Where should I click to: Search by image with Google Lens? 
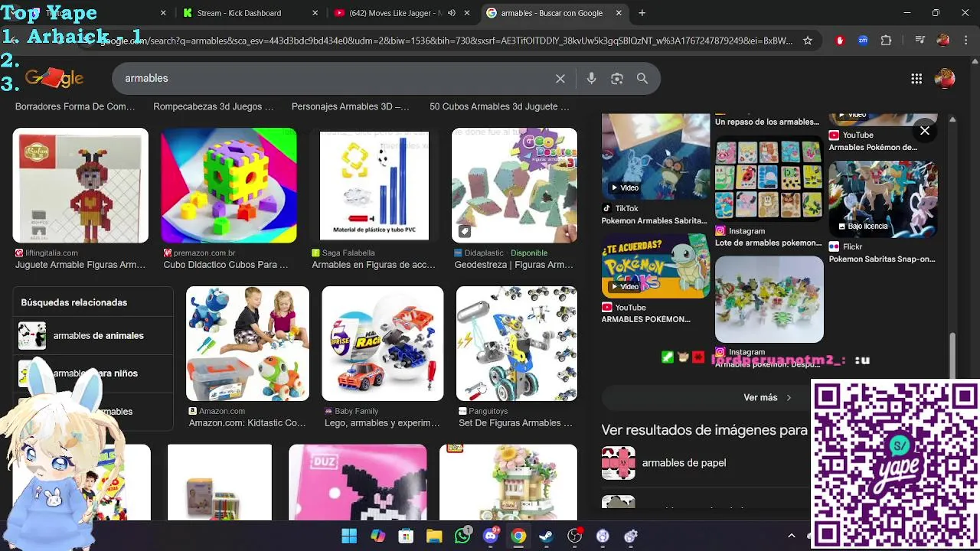pos(617,78)
